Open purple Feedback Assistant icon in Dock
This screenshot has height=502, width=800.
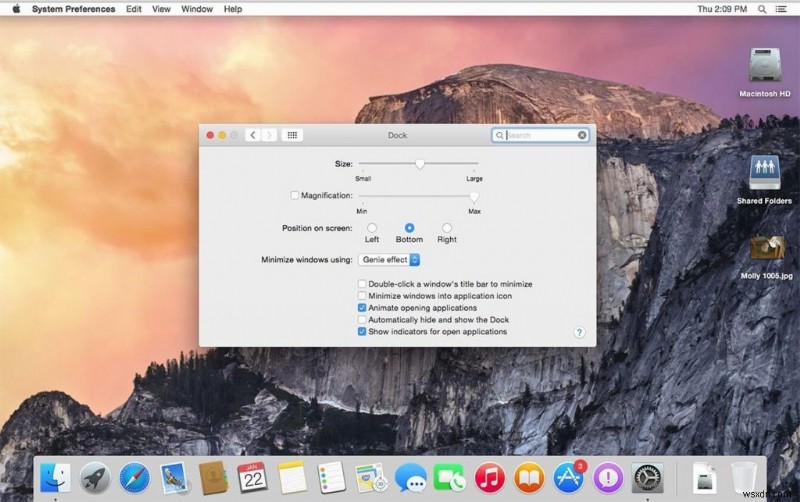click(608, 478)
